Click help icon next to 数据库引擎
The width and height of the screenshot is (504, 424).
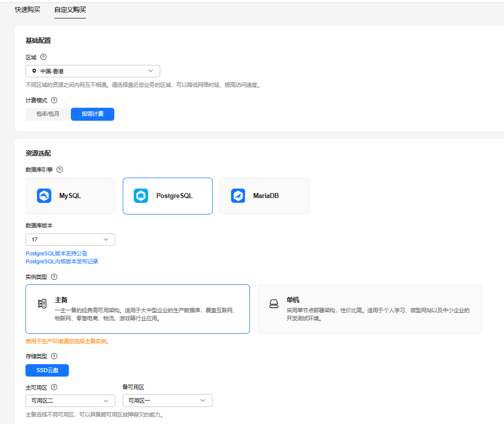coord(59,170)
